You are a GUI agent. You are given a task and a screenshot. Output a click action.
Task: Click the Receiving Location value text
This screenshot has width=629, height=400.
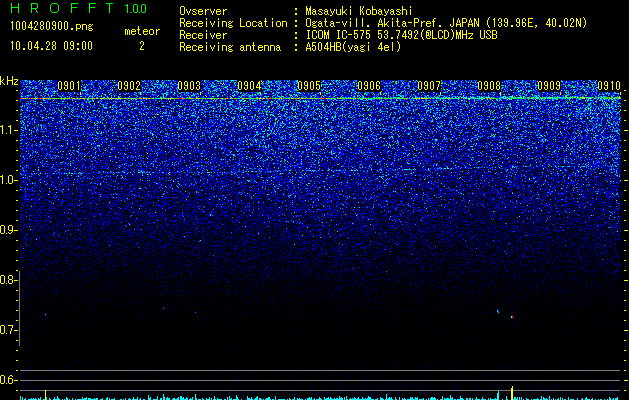pos(446,23)
